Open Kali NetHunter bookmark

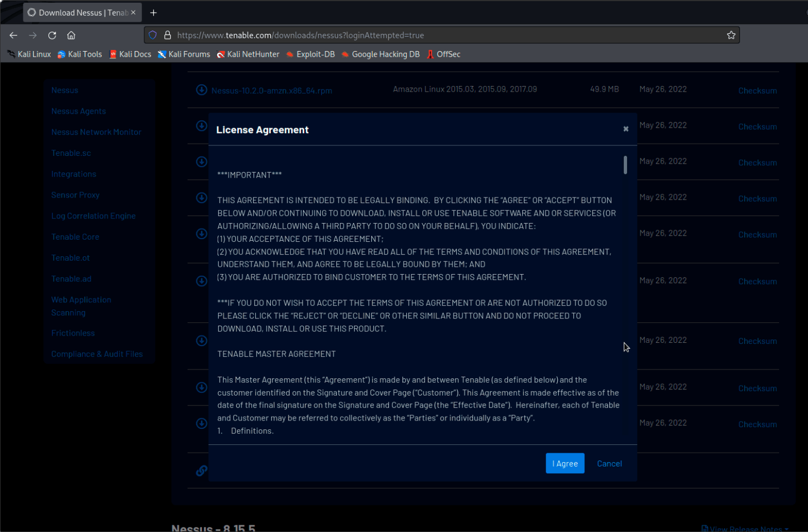coord(248,54)
